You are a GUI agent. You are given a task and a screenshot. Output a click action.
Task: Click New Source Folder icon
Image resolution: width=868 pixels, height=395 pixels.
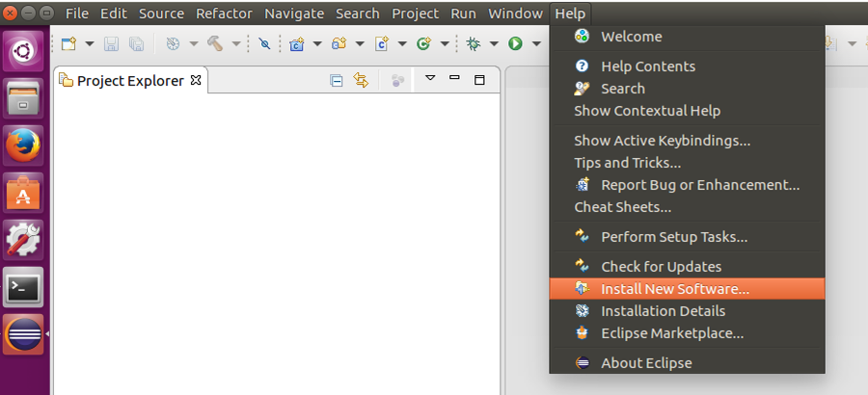click(339, 43)
